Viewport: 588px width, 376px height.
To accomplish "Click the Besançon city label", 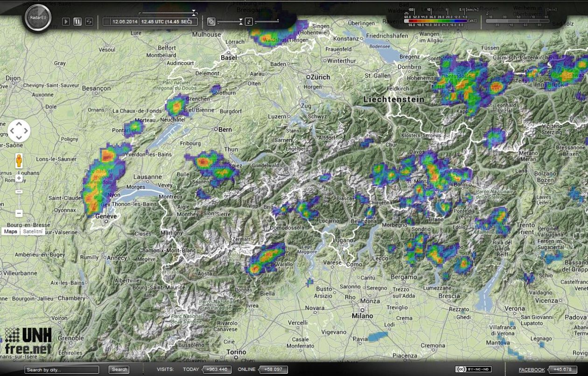I will (x=96, y=88).
